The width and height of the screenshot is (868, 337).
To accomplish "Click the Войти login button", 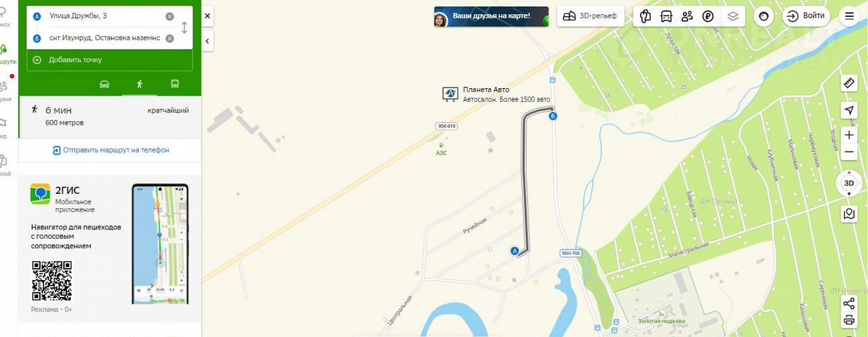I will [806, 16].
